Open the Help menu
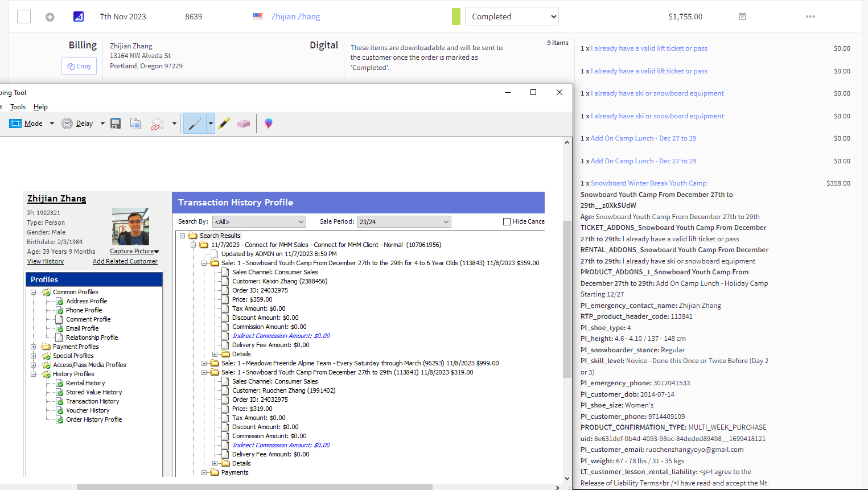 40,107
